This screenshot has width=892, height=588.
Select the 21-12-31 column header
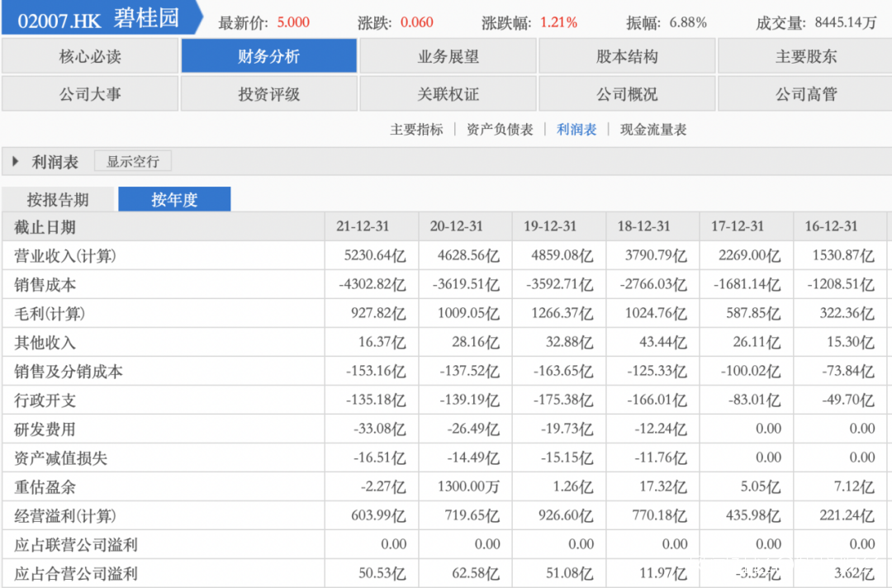pos(363,226)
